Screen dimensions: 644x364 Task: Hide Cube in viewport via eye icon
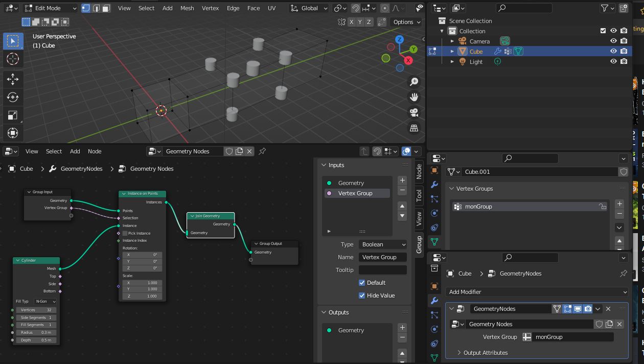click(x=613, y=51)
